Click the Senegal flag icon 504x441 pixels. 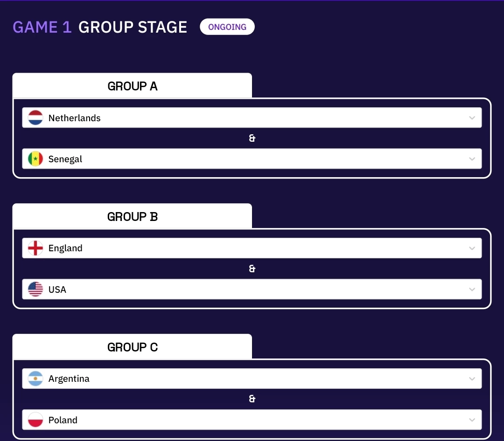click(x=35, y=158)
